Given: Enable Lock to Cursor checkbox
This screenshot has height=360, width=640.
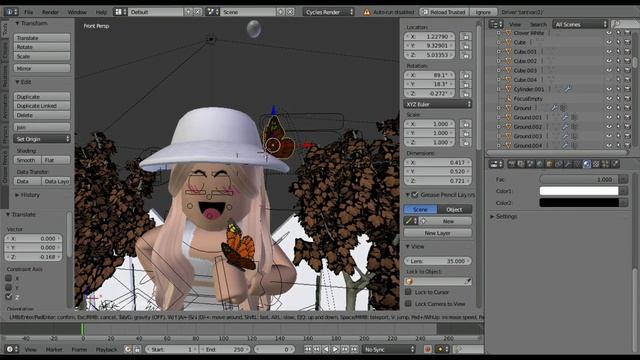Looking at the screenshot, I should (408, 292).
